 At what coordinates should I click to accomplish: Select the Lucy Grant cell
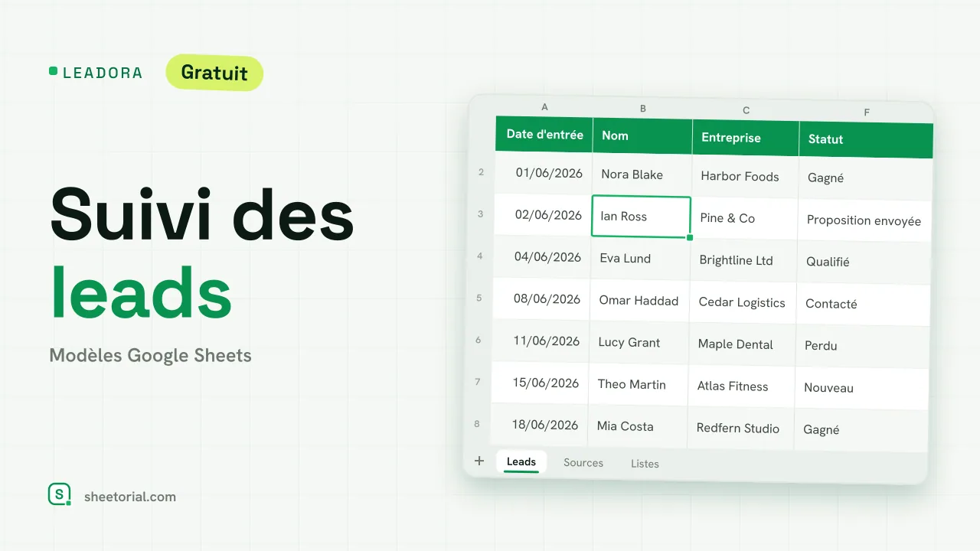[x=639, y=343]
